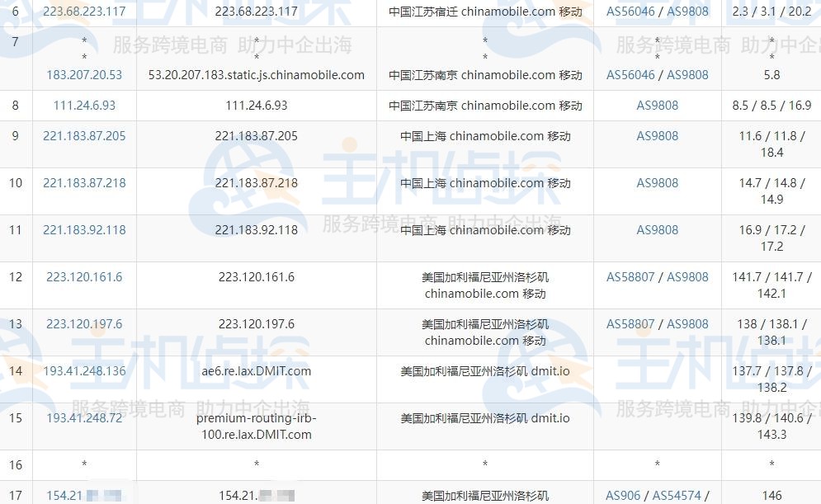Click the AS58807 link in hop 12 row
Screen dimensions: 821x504
tap(630, 277)
